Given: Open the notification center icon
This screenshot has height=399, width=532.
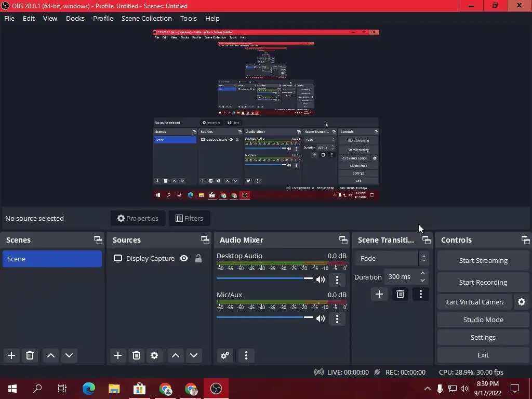Looking at the screenshot, I should (x=515, y=389).
